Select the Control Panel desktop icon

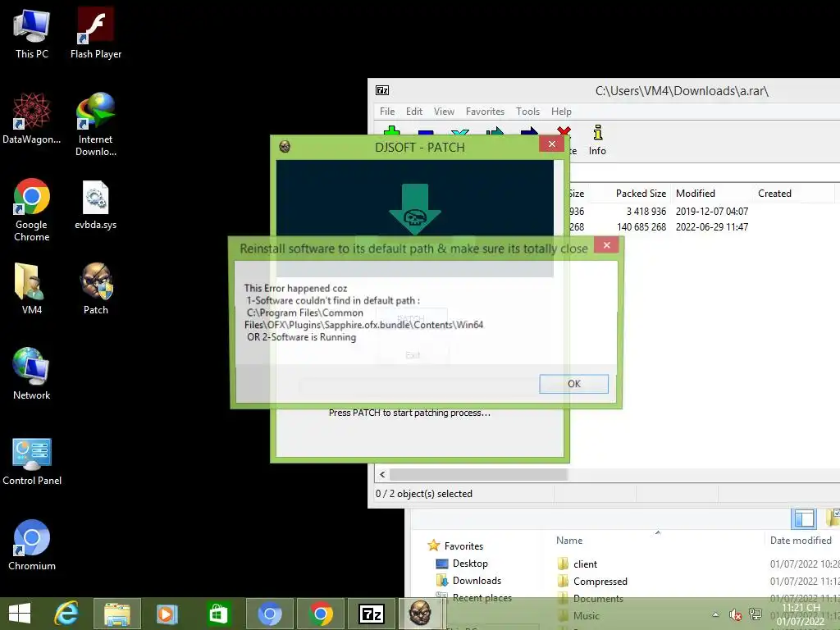32,462
